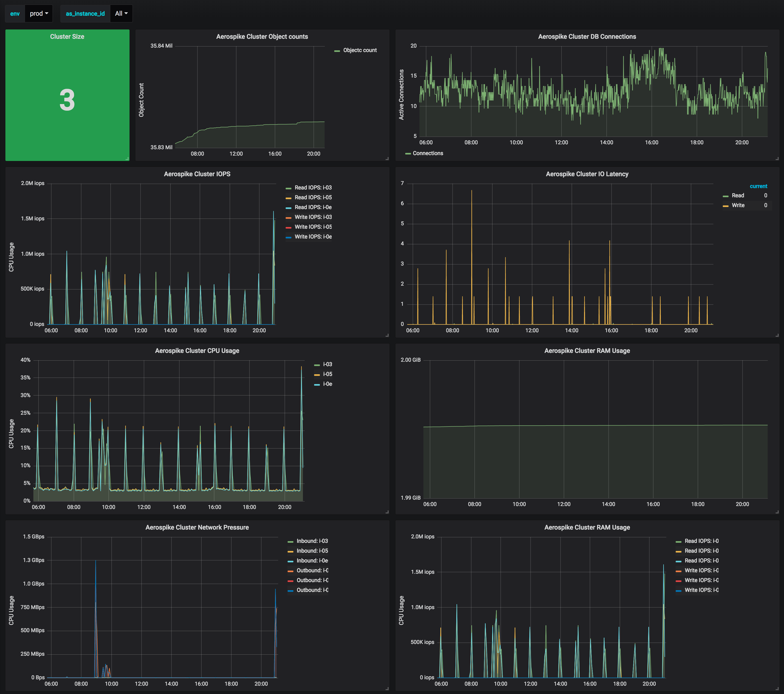Click resize handle of IO Latency panel
This screenshot has height=694, width=784.
click(x=777, y=335)
